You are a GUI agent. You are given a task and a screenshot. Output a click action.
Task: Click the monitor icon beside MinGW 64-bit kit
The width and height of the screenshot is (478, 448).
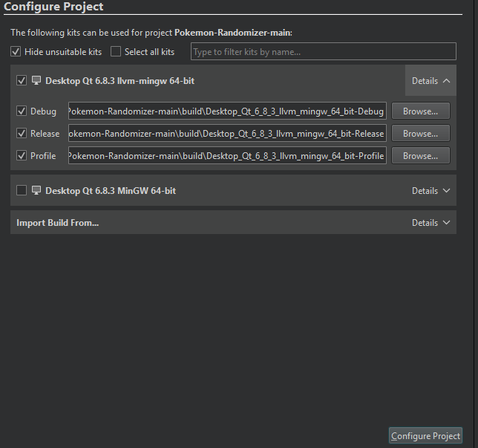point(36,190)
